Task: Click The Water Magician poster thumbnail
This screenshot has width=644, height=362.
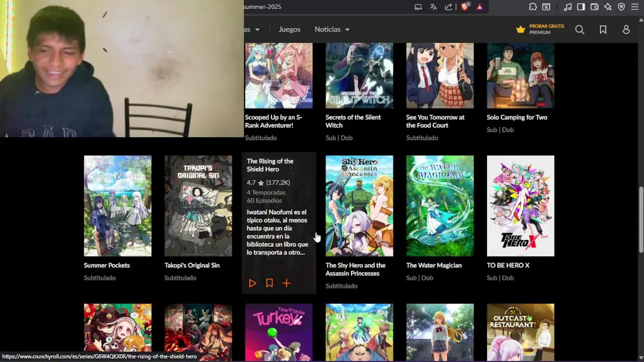Action: point(440,206)
